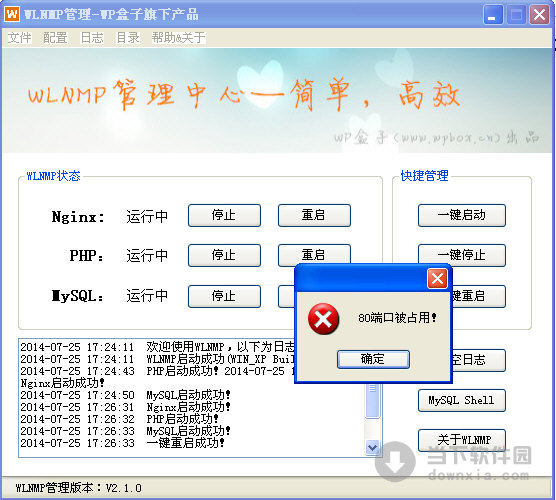This screenshot has height=500, width=556.
Task: Open the 配置 menu
Action: click(55, 38)
